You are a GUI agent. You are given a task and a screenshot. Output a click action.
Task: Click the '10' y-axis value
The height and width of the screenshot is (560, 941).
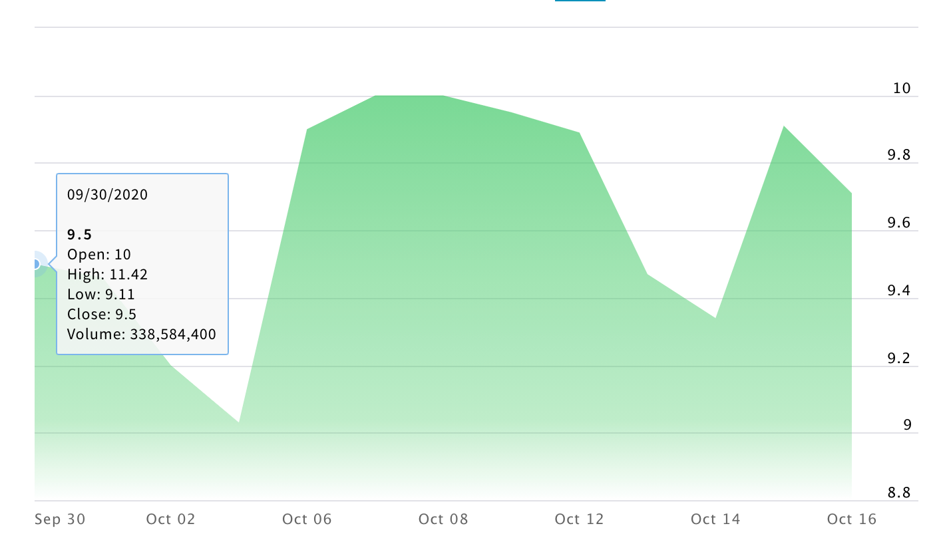tap(902, 88)
